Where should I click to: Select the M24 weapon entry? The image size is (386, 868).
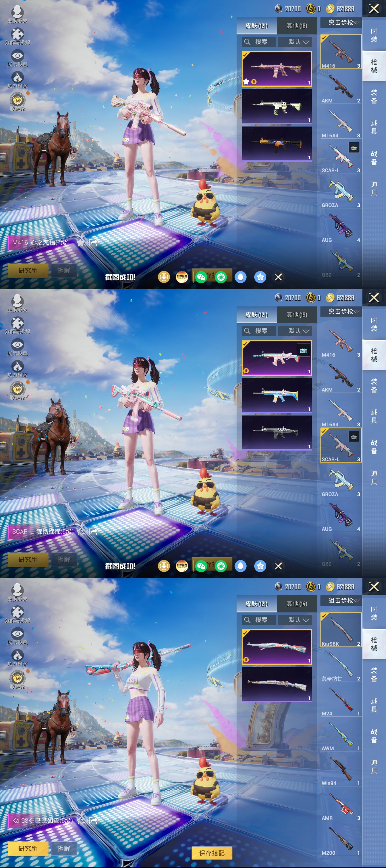pos(341,700)
